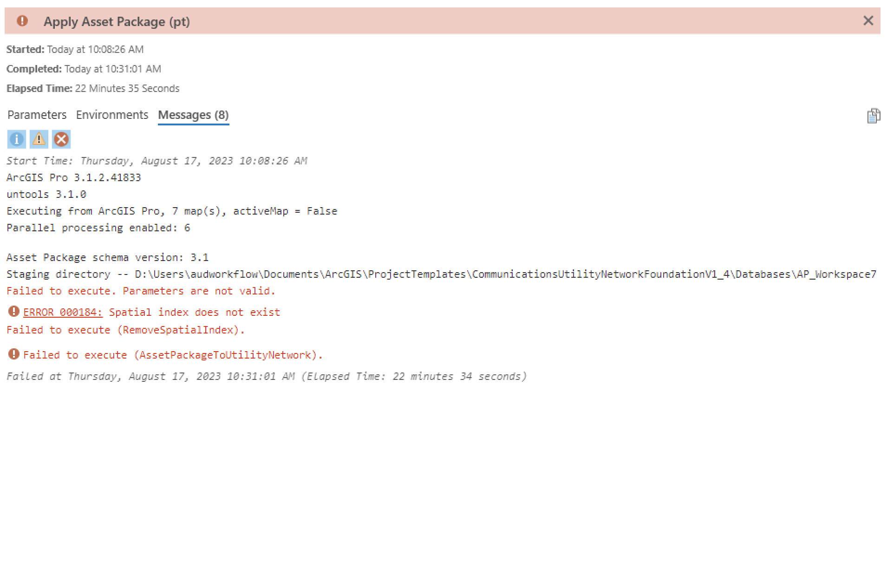Click the Apply Asset Package (pt) title
Image resolution: width=887 pixels, height=588 pixels.
117,22
